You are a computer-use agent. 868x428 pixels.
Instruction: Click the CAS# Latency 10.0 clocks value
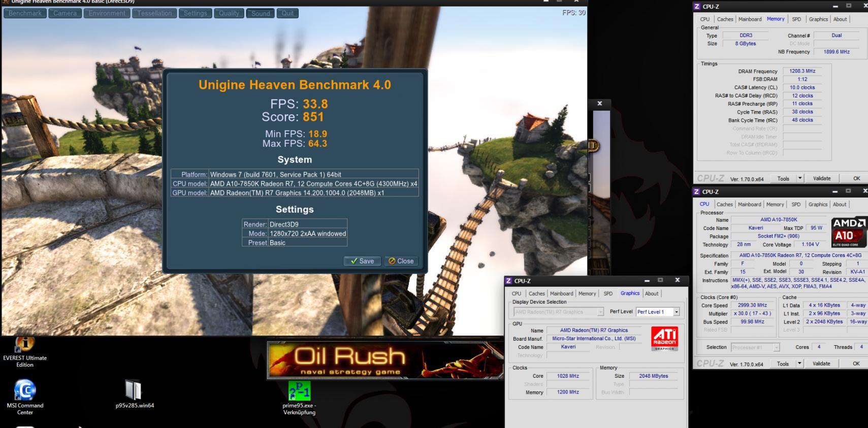802,87
